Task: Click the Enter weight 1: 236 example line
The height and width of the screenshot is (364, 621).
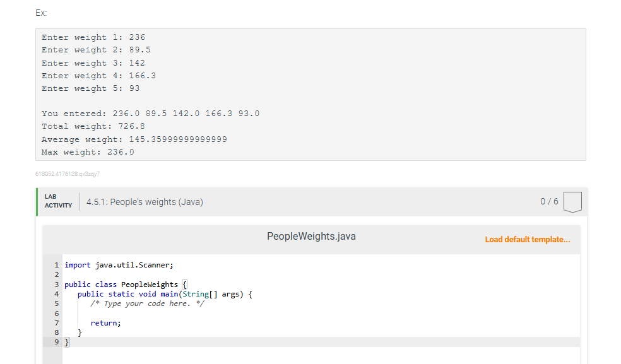Action: [93, 37]
